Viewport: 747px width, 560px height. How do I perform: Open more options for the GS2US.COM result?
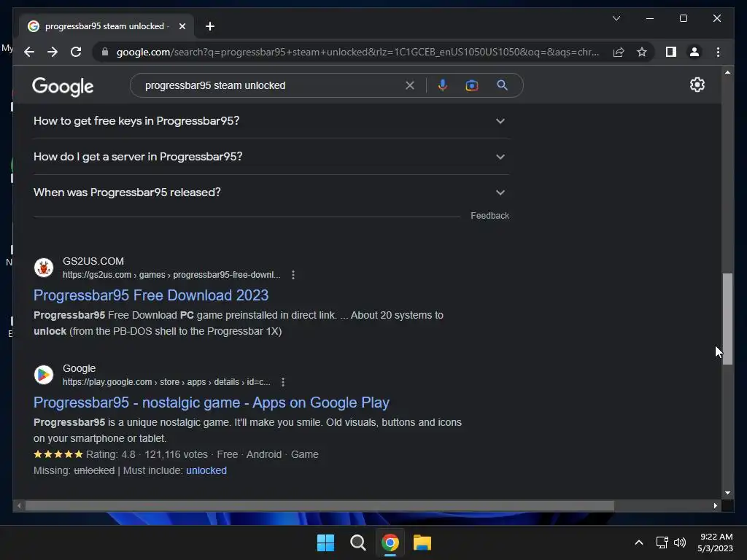(x=293, y=275)
